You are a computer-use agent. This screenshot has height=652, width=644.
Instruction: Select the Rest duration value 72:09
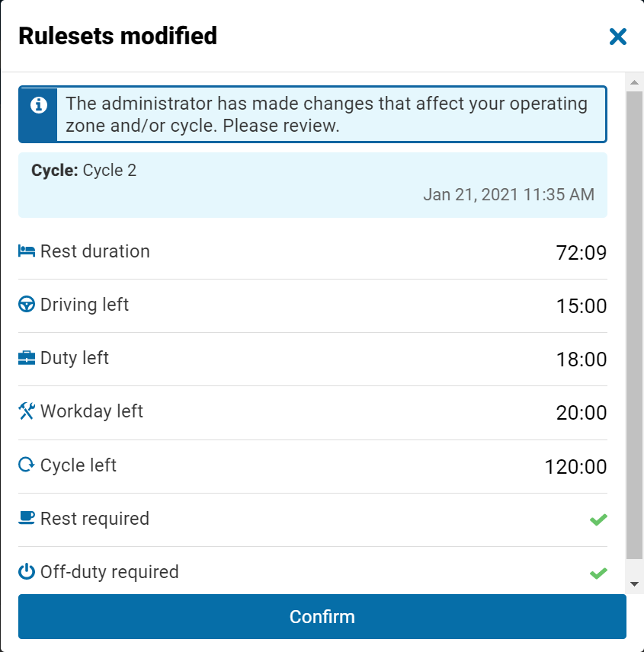tap(582, 253)
